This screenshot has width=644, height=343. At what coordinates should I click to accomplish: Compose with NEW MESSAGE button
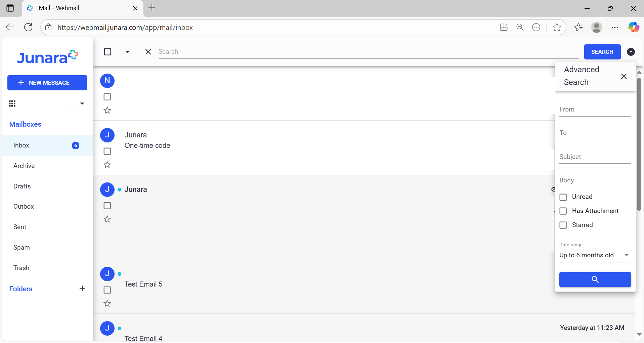[x=47, y=83]
